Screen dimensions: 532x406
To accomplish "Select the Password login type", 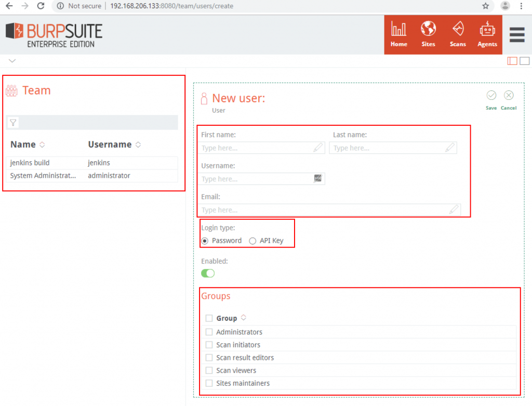I will click(x=205, y=241).
